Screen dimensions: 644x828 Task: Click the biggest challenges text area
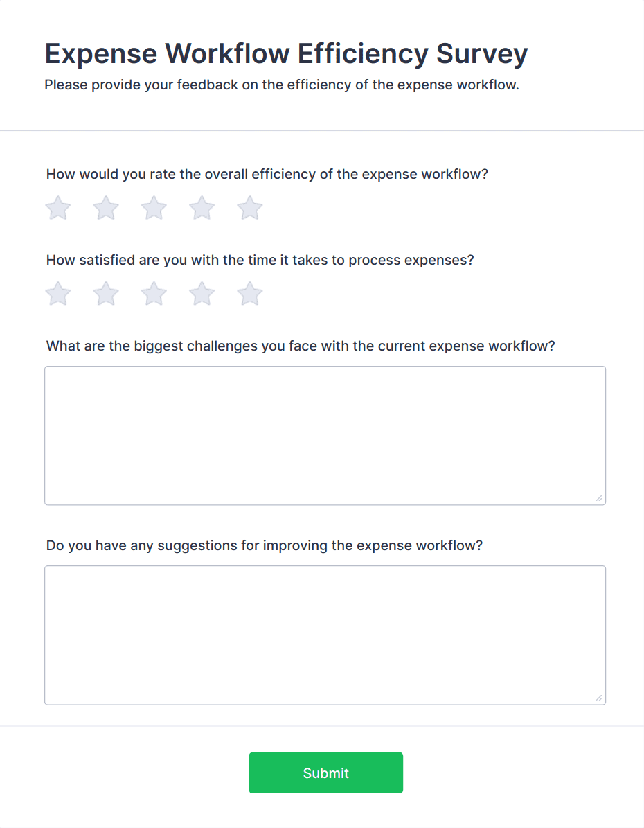pyautogui.click(x=325, y=435)
